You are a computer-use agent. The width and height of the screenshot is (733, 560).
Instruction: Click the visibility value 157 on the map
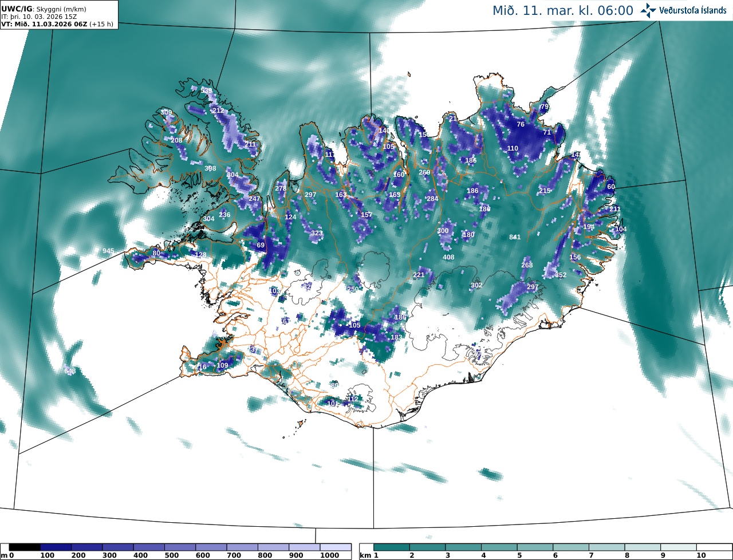[366, 215]
